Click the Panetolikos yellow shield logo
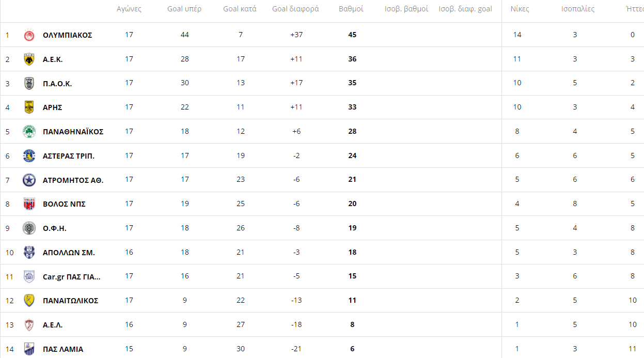Screen dimensions: 644x358 pos(29,300)
